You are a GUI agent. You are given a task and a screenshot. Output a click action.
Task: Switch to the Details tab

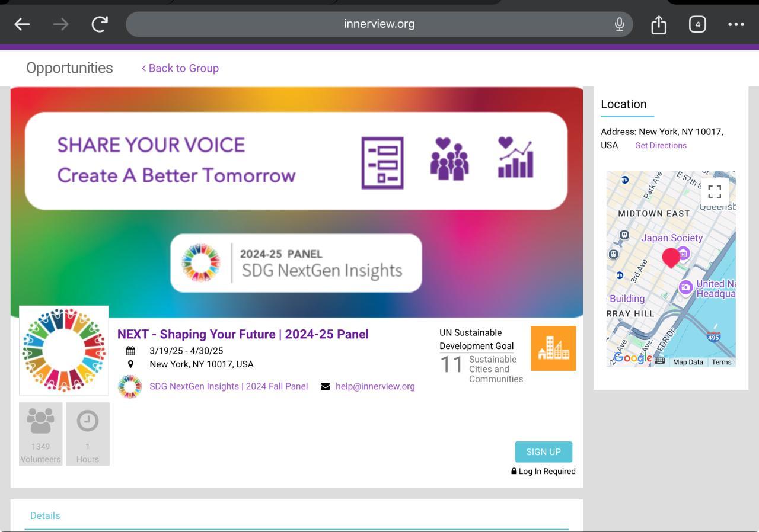pos(45,515)
